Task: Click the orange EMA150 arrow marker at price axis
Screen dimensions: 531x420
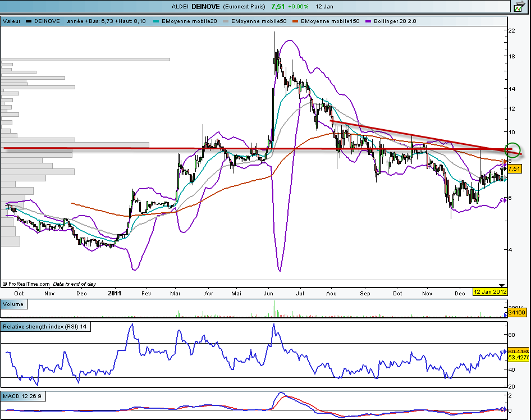Action: (x=503, y=162)
